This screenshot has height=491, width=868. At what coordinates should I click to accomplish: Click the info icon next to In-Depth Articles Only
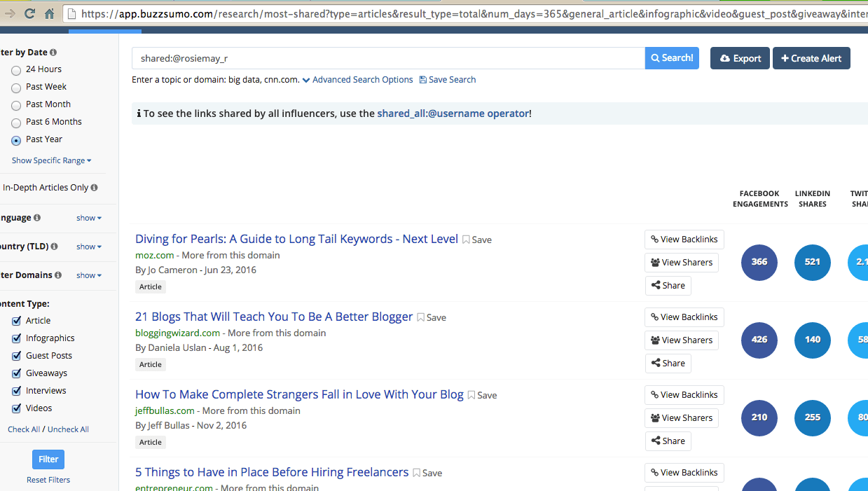(94, 188)
